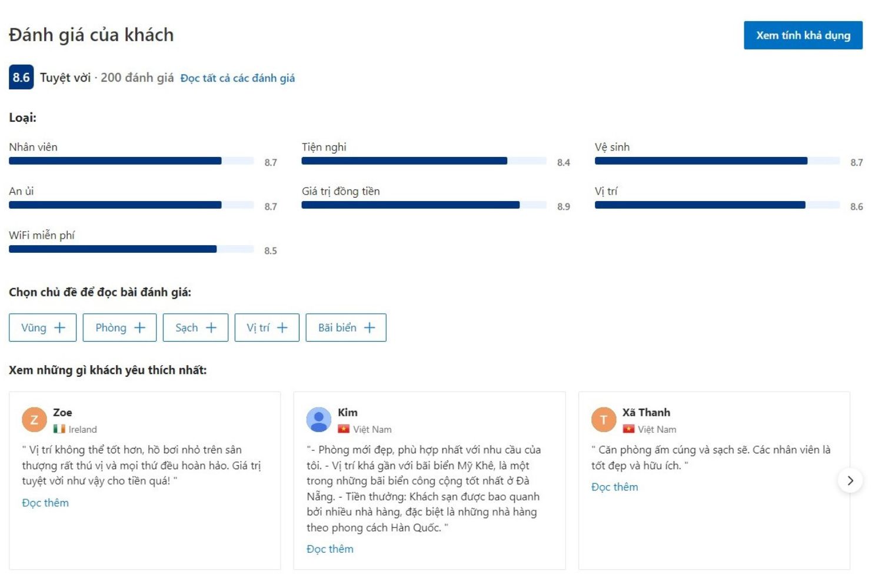Expand Xã Thanh's review with Đọc thêm

pyautogui.click(x=614, y=487)
